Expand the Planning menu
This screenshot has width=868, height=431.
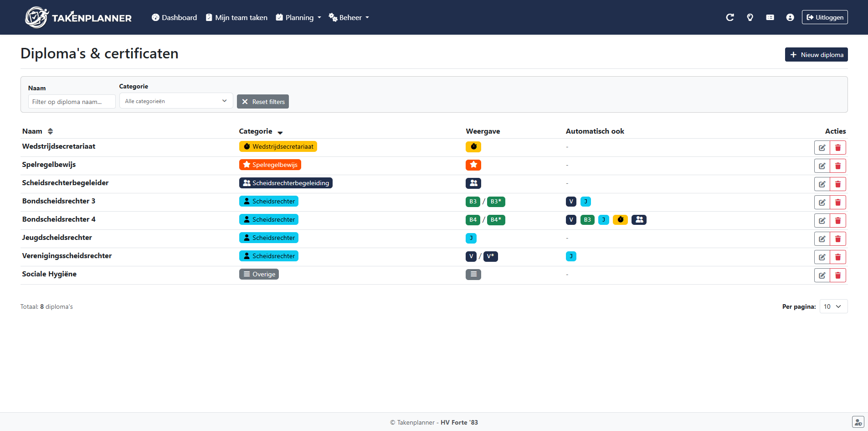click(x=298, y=18)
